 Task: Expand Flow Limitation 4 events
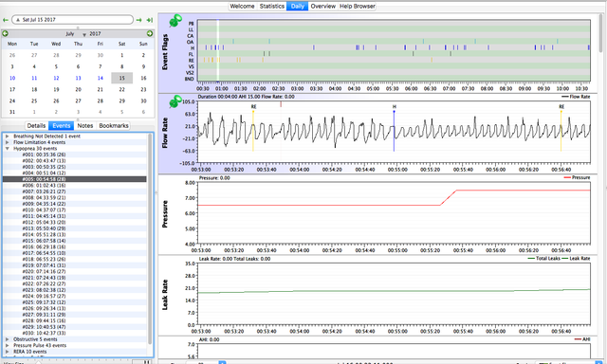tap(7, 142)
